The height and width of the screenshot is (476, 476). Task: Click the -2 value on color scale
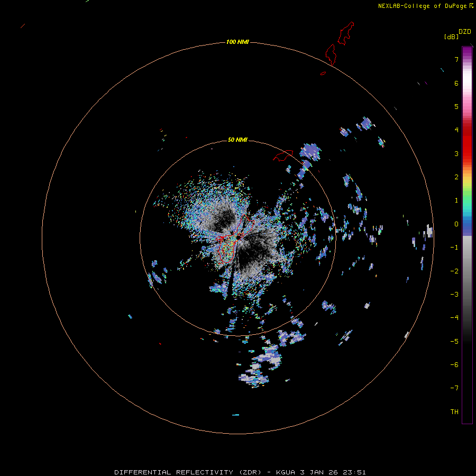pos(454,271)
